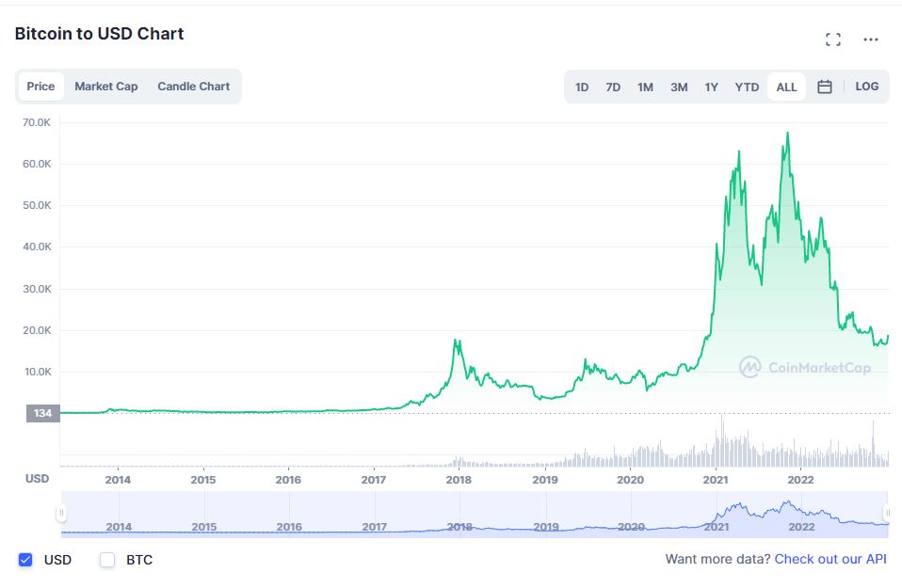The image size is (902, 588).
Task: Uncheck the USD currency checkbox
Action: (25, 560)
